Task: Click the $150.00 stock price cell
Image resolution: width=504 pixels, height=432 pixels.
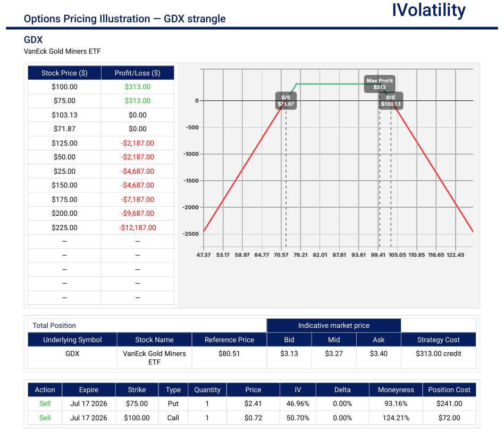Action: (64, 185)
